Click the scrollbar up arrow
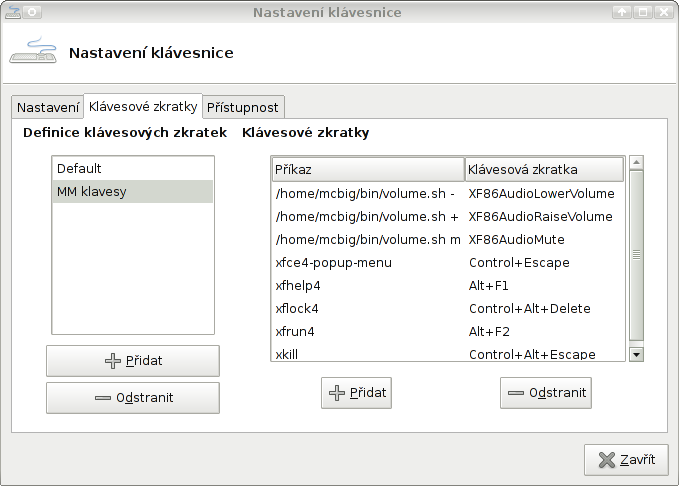This screenshot has width=679, height=486. [636, 162]
